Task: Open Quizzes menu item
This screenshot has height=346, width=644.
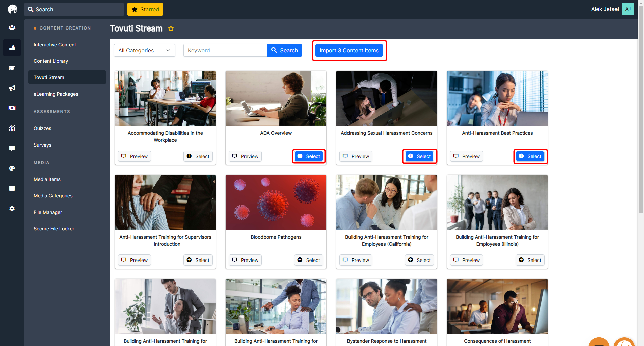Action: click(42, 128)
